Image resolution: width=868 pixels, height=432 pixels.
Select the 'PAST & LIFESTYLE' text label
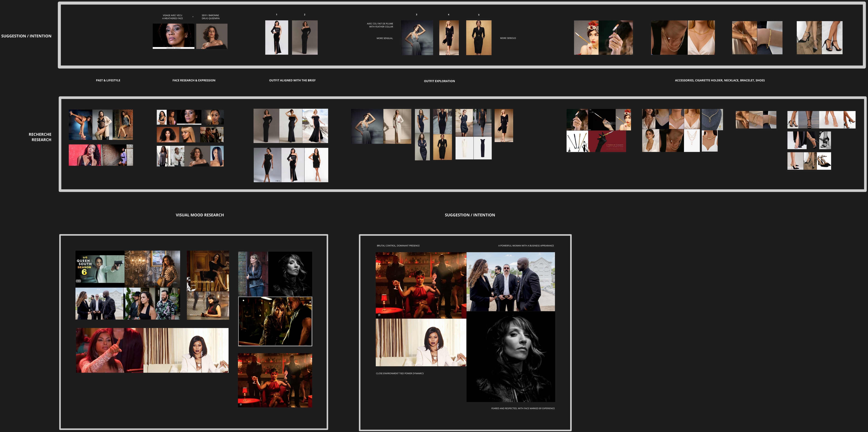point(108,81)
